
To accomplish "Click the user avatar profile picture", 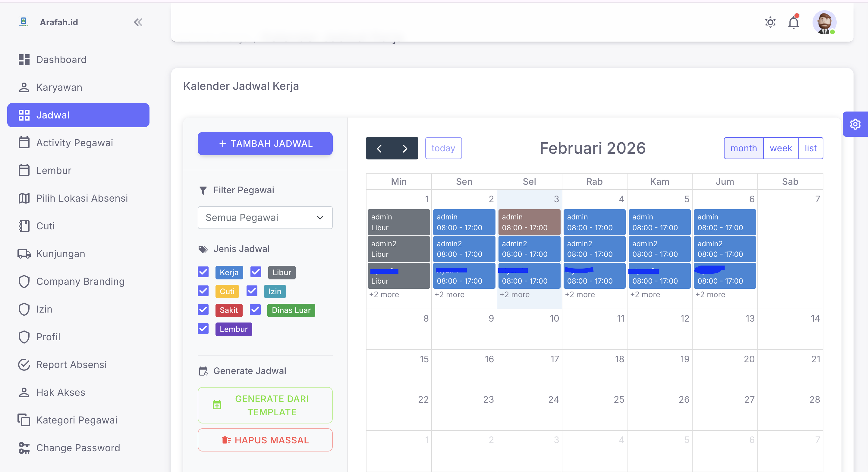I will pos(824,23).
